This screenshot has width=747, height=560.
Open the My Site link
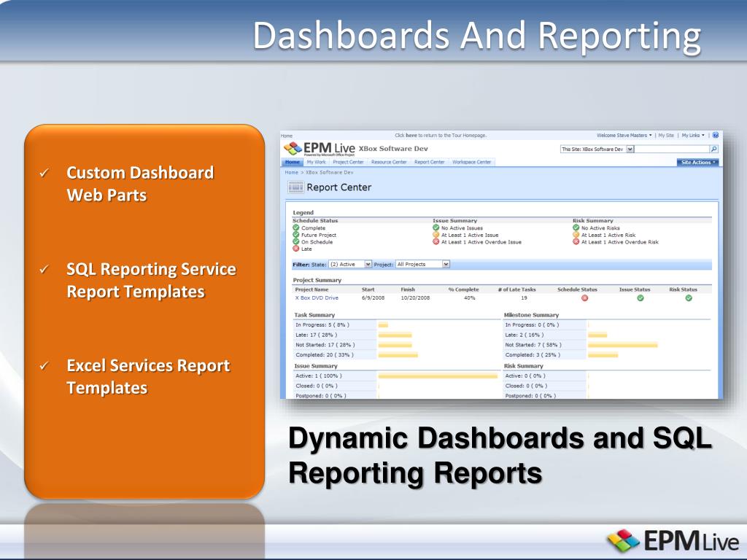pyautogui.click(x=666, y=135)
